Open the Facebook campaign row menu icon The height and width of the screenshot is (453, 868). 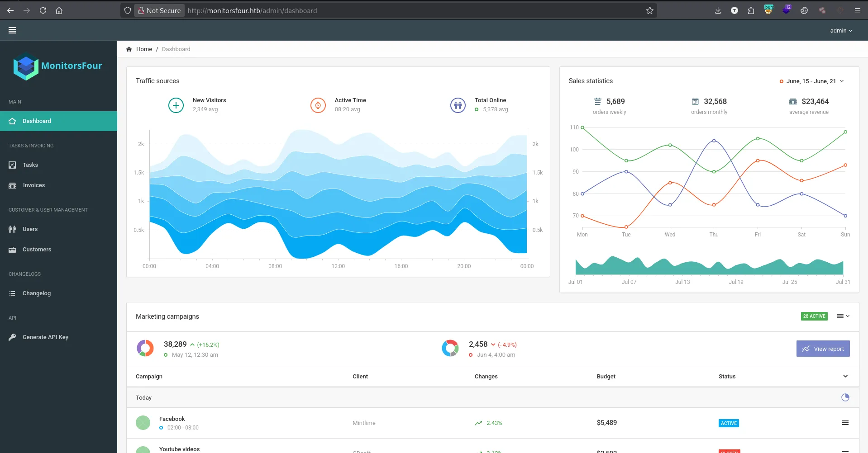(x=845, y=423)
